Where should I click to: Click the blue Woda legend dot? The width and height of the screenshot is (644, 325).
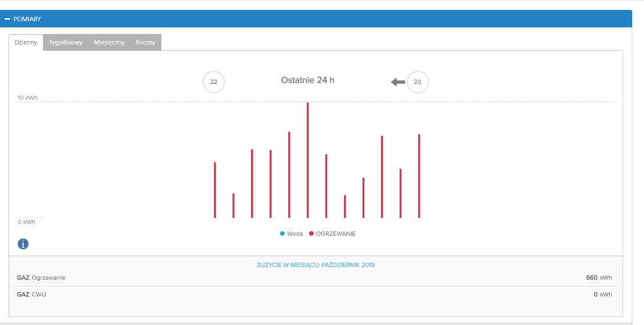[282, 233]
